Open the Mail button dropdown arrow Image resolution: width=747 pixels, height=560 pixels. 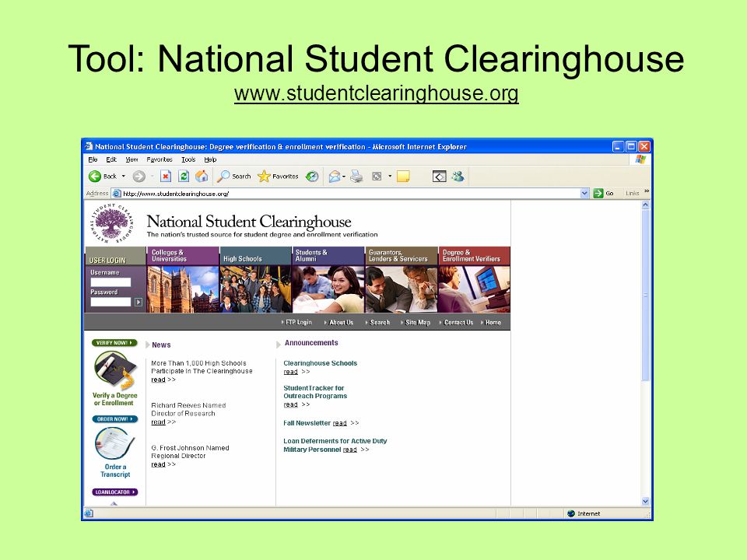coord(344,177)
